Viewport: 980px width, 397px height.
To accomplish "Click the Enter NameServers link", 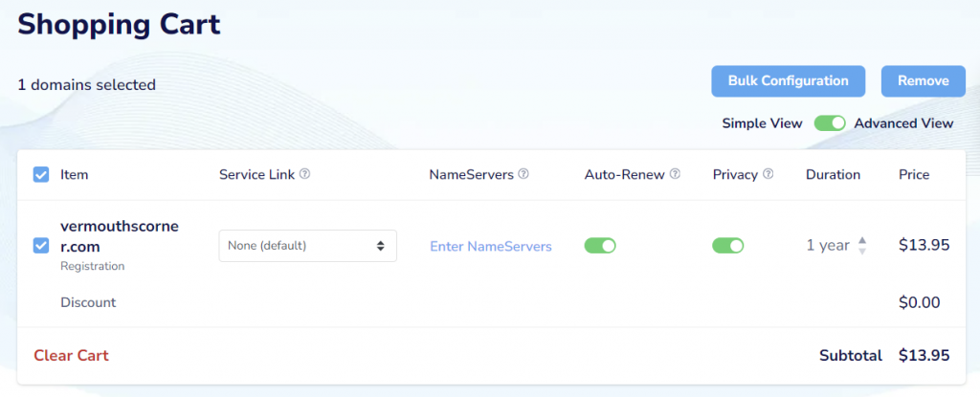I will pos(491,246).
